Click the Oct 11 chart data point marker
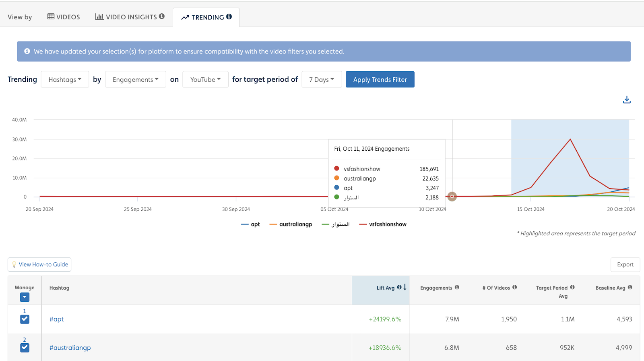Screen dimensions: 644x361 [452, 197]
